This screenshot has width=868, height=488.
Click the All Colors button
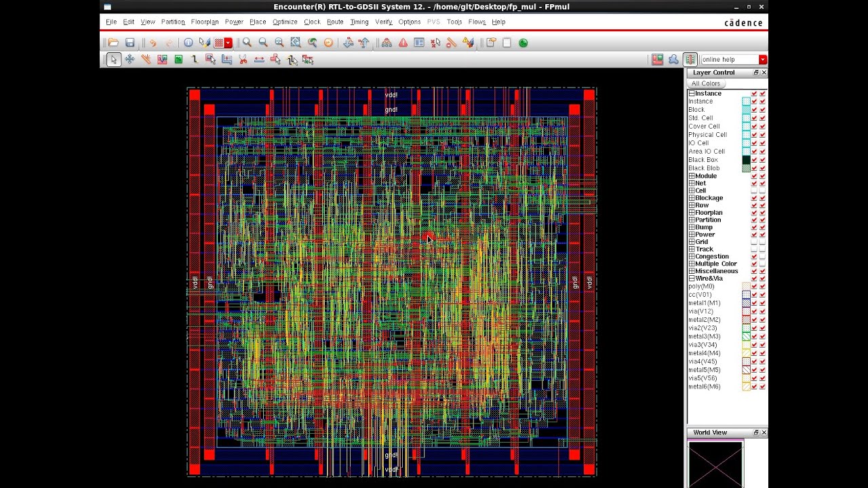pos(706,83)
